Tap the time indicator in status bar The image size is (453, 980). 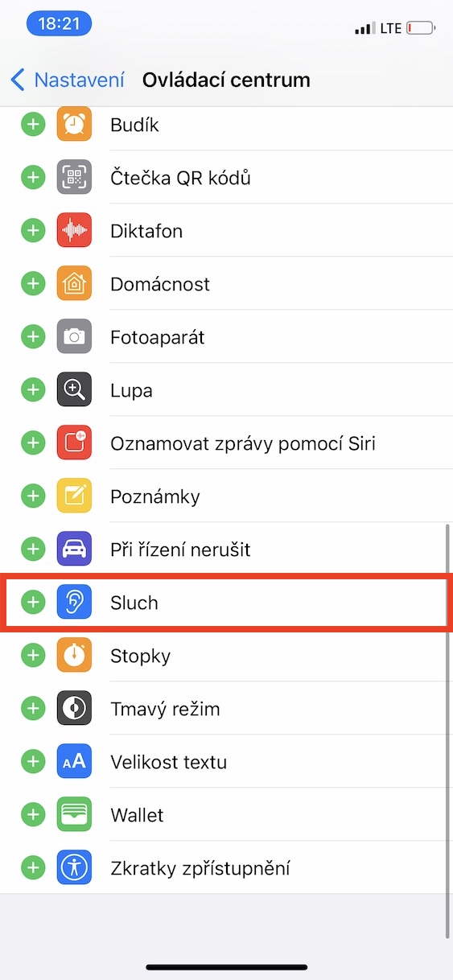click(x=59, y=24)
